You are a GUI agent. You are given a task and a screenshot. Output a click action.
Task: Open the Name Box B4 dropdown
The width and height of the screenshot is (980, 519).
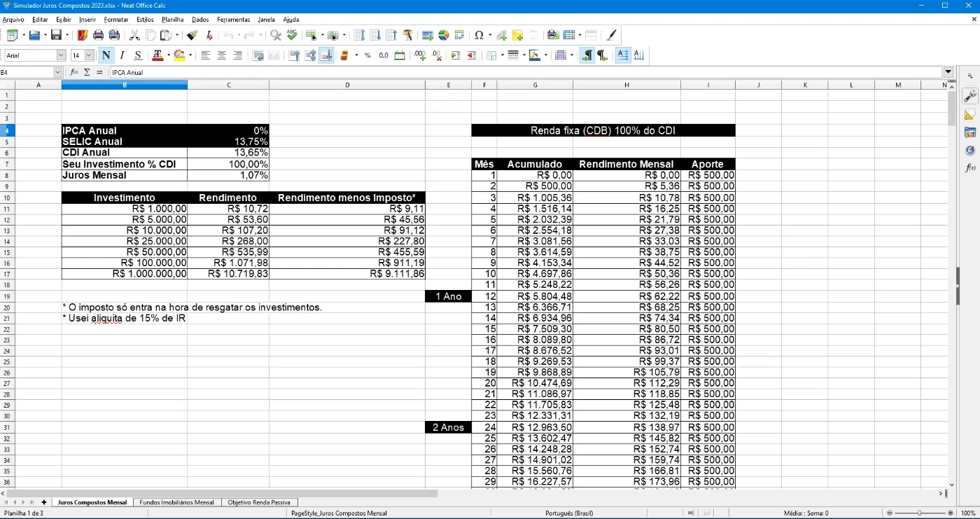pyautogui.click(x=58, y=72)
